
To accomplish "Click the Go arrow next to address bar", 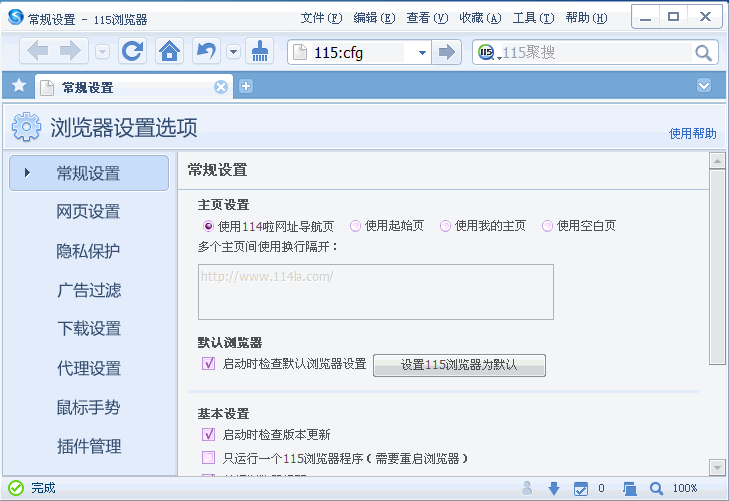I will (x=447, y=52).
